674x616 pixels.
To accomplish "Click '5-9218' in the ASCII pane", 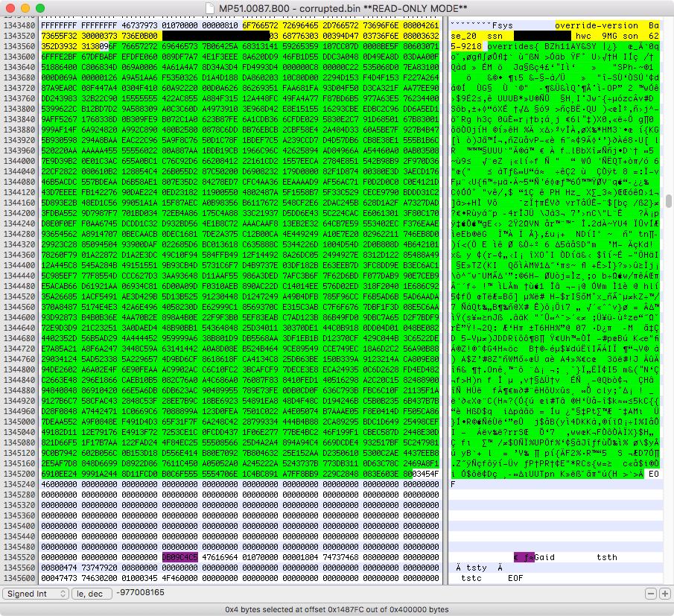I will tap(466, 46).
